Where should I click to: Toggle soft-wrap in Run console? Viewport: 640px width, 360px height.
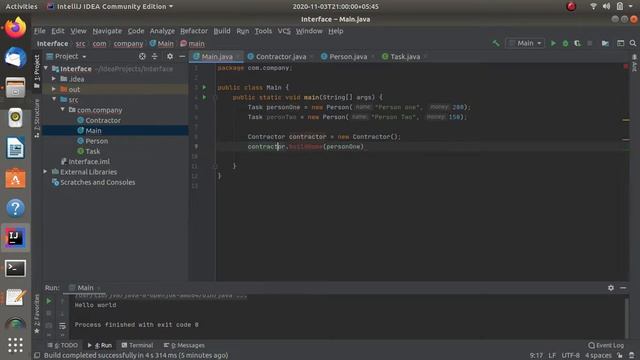pos(62,326)
